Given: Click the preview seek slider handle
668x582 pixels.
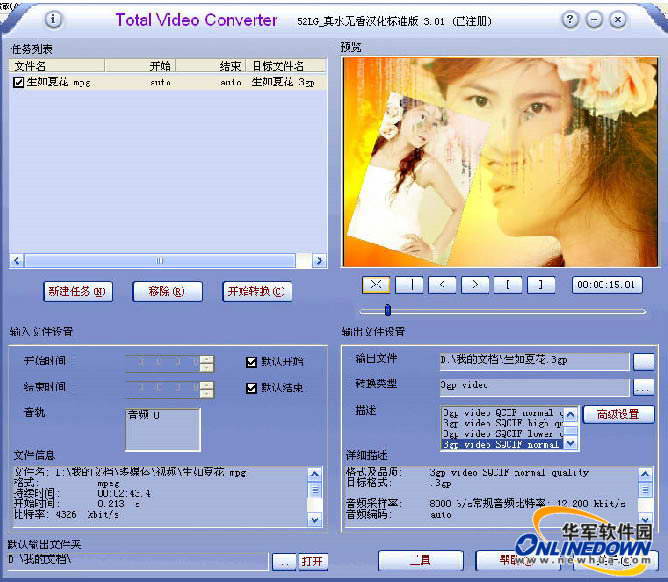Looking at the screenshot, I should 388,310.
